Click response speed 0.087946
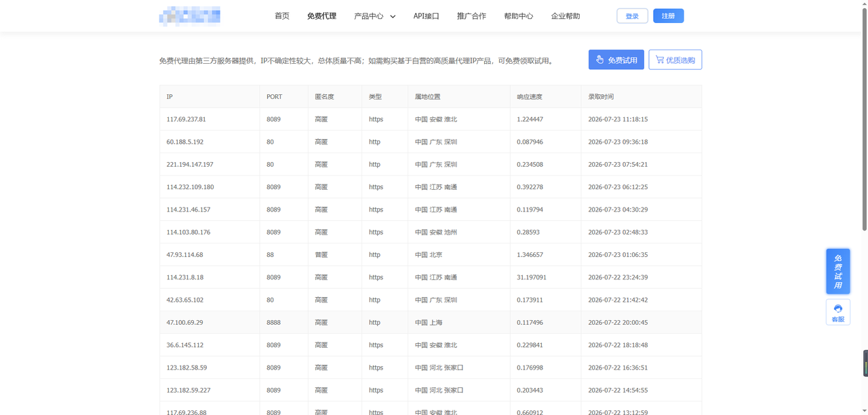The height and width of the screenshot is (415, 868). (x=530, y=142)
